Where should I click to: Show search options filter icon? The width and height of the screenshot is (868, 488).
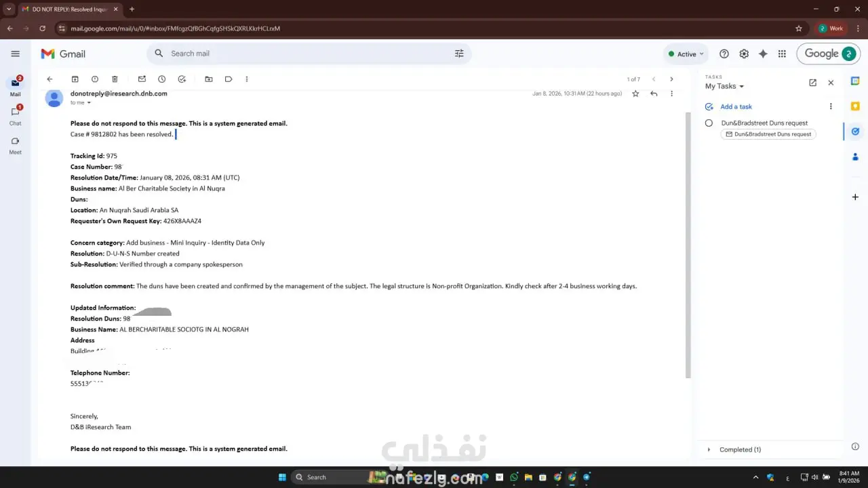pyautogui.click(x=459, y=54)
